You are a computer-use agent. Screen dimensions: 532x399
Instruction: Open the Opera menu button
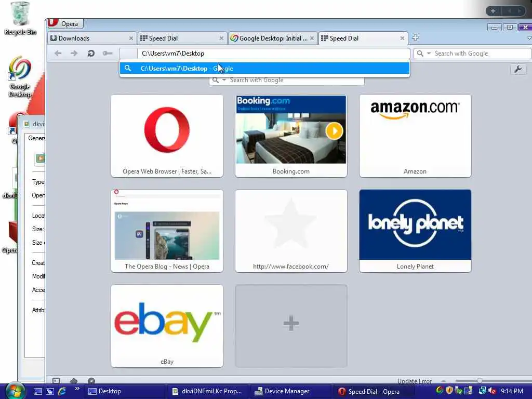pyautogui.click(x=64, y=24)
